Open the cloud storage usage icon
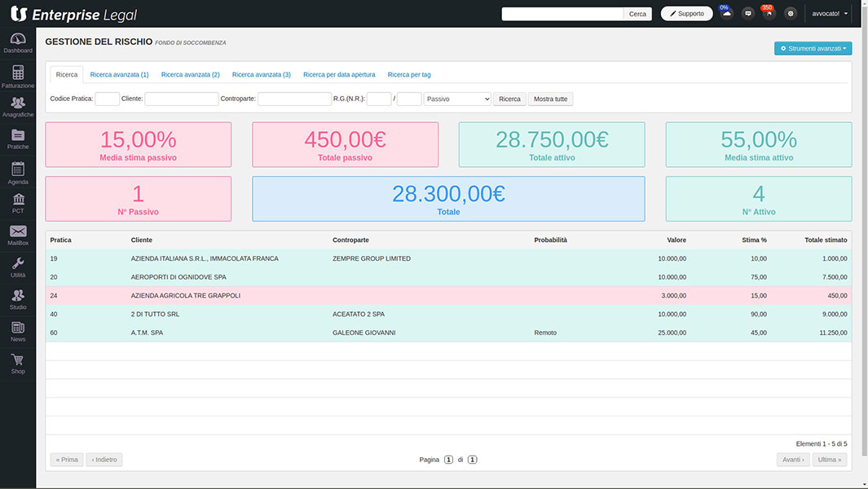Viewport: 868px width, 489px height. click(x=726, y=13)
